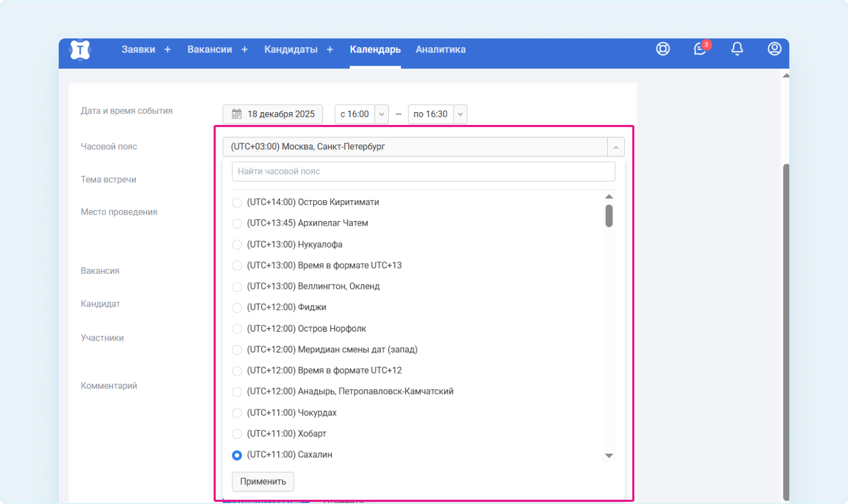The width and height of the screenshot is (848, 504).
Task: Select the (UTC+12:00) Фиджи time zone
Action: point(237,308)
